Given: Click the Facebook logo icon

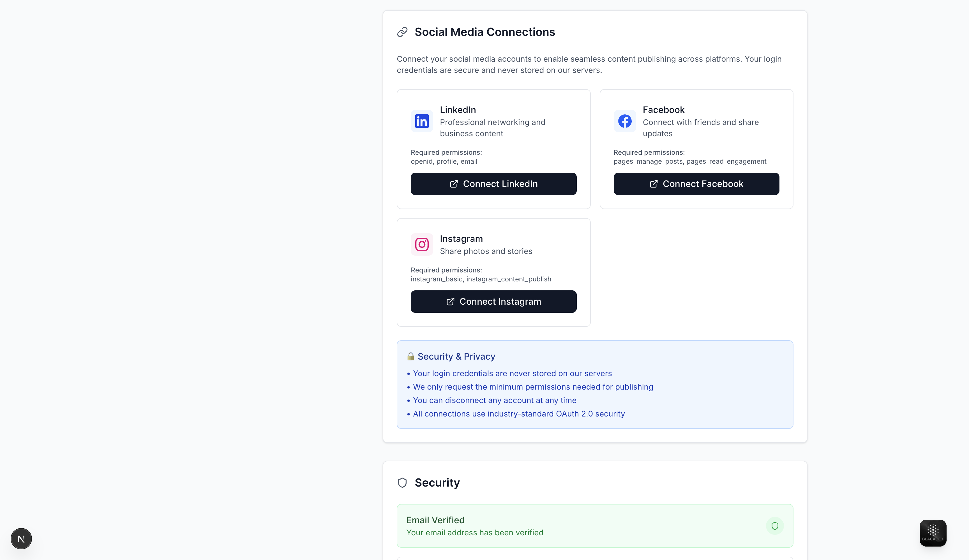Looking at the screenshot, I should point(624,121).
